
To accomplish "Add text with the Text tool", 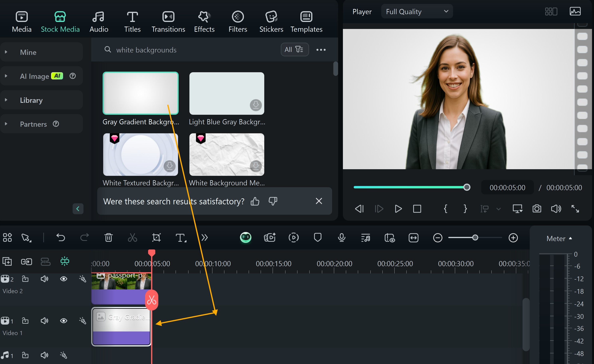I will coord(181,238).
